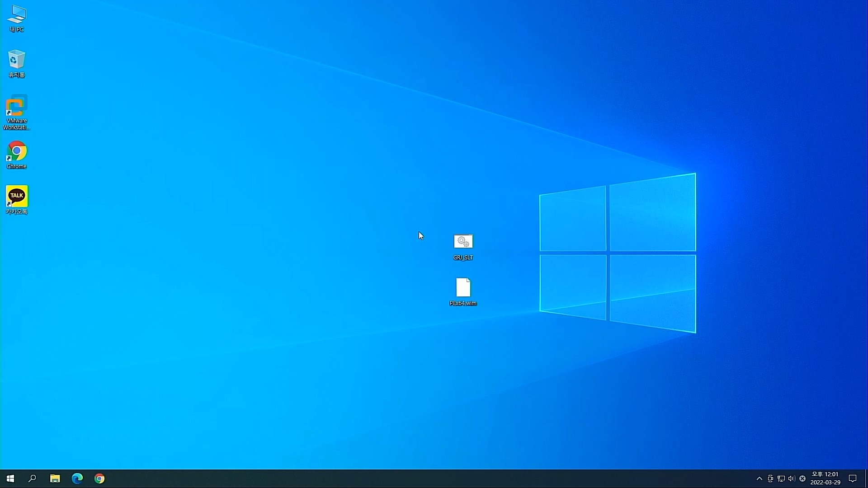The height and width of the screenshot is (488, 868).
Task: Click the Show desktop sliver
Action: [866, 479]
